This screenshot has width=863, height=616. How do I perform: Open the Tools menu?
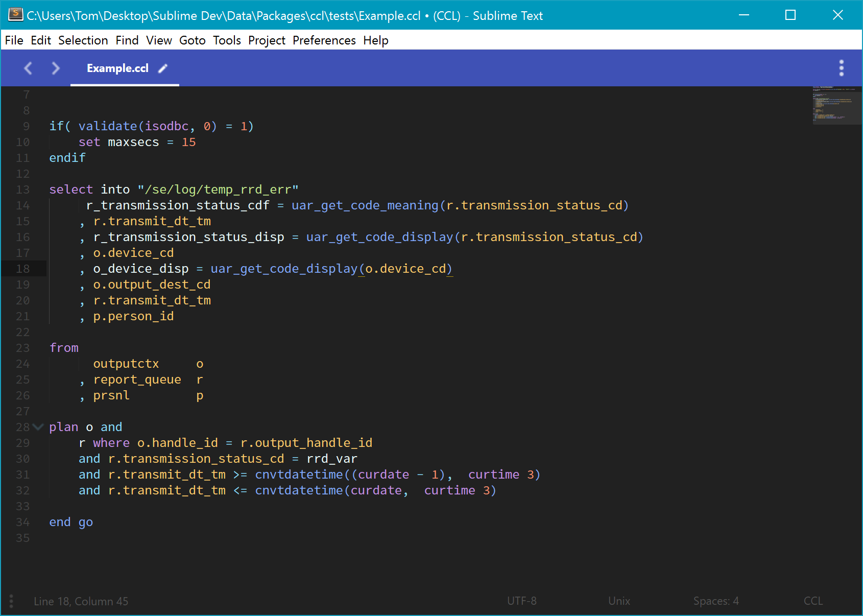pos(227,40)
